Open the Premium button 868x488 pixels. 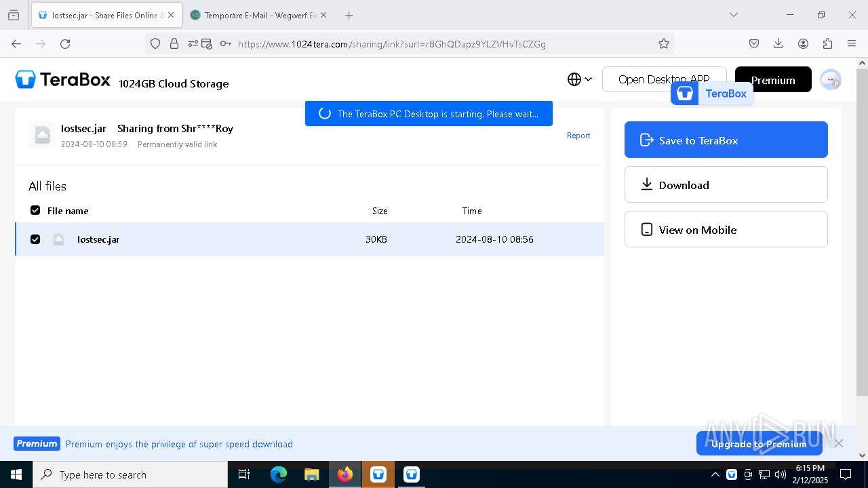pos(773,79)
